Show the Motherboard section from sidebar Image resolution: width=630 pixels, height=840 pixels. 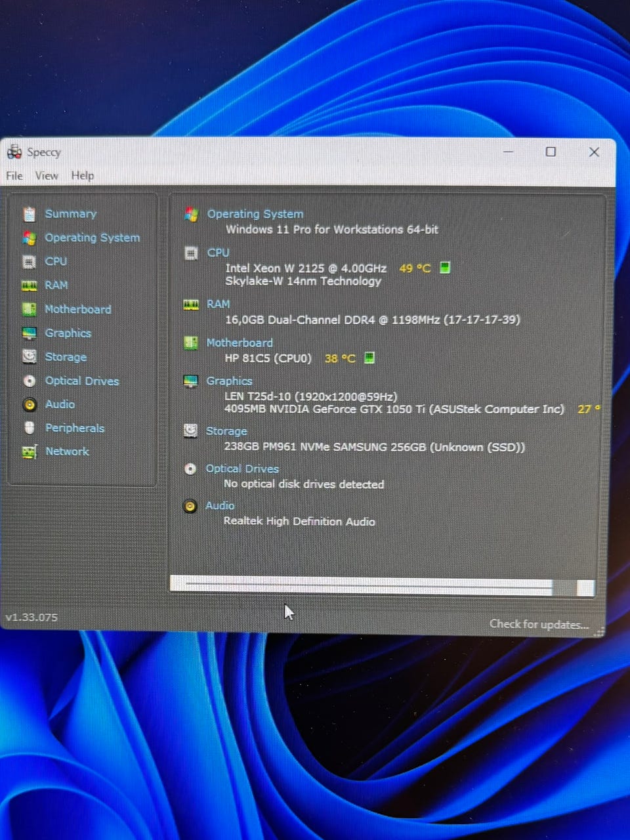(x=77, y=309)
